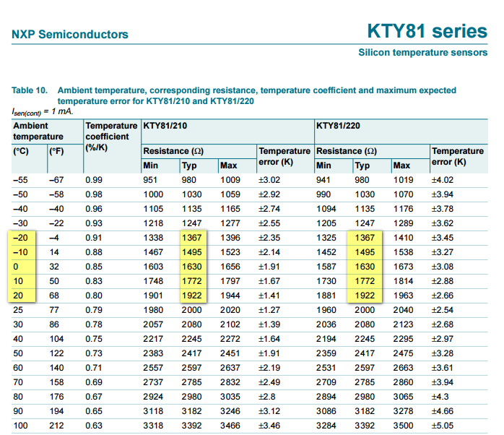Click highlighted '1772' in the KTY81/220 Typ column
This screenshot has height=435, width=504.
click(365, 282)
